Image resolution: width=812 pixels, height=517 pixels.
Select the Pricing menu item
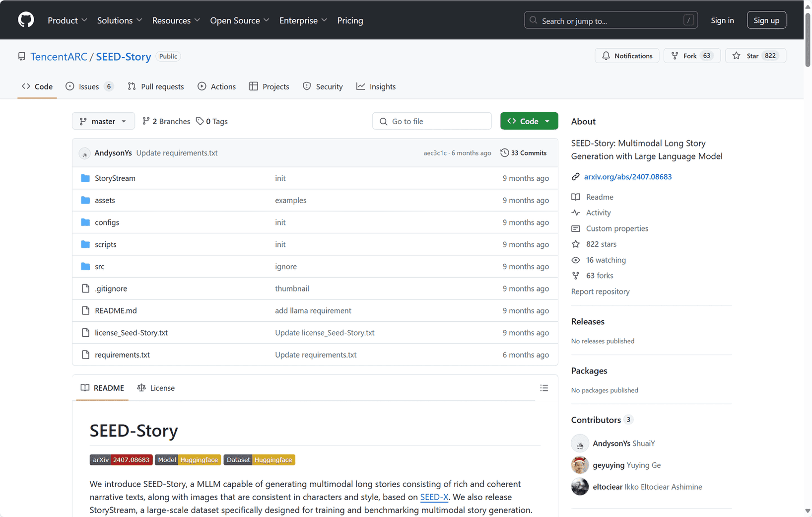350,20
